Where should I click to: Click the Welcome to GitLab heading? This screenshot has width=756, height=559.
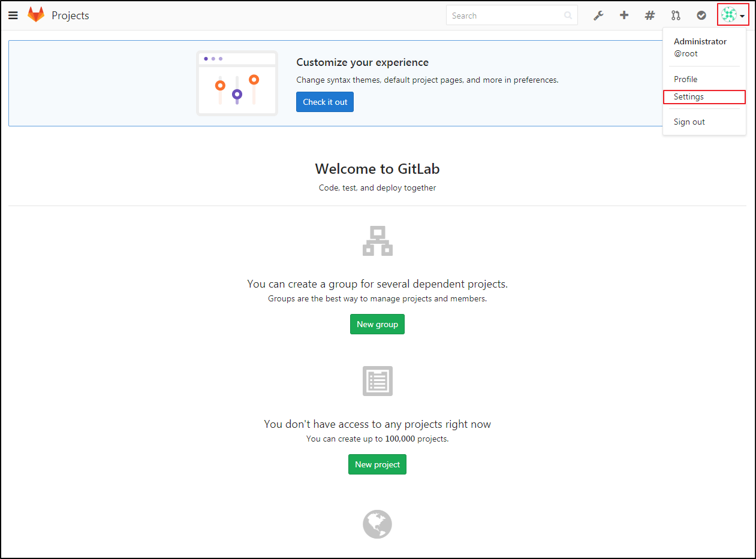pos(377,169)
